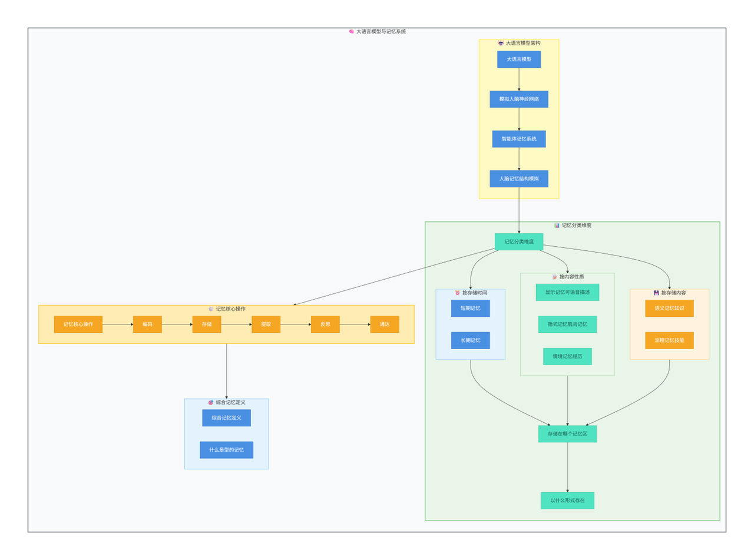Select the 隐式记忆肌肉记忆 node

pyautogui.click(x=567, y=324)
